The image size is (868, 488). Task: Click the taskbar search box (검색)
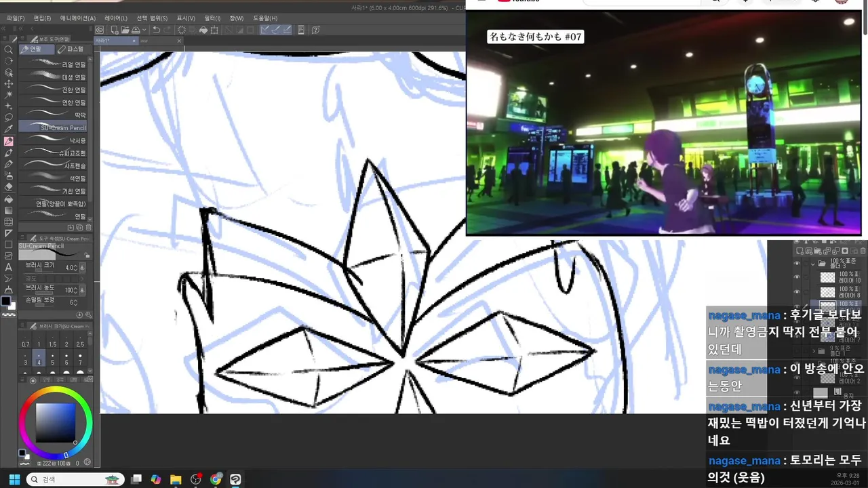click(75, 479)
